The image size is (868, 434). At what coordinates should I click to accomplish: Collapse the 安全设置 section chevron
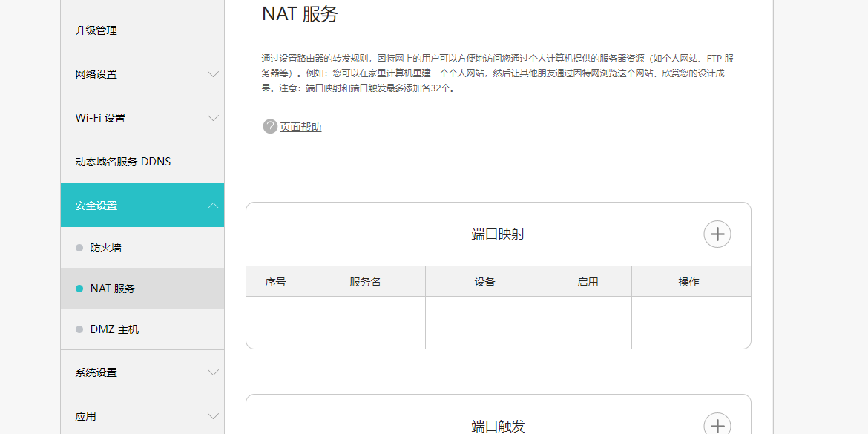click(213, 205)
